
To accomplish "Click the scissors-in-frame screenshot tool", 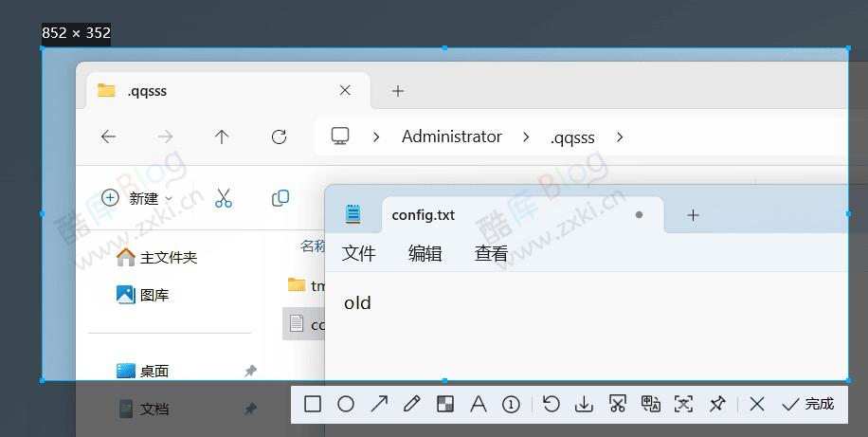I will click(x=617, y=404).
